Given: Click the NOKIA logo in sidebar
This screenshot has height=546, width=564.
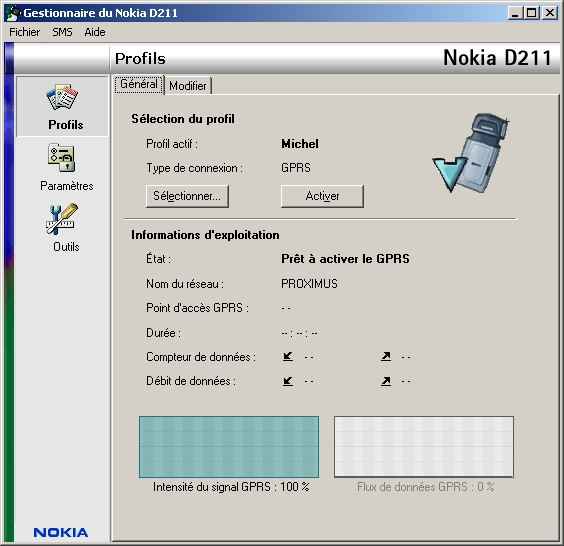Looking at the screenshot, I should pyautogui.click(x=61, y=533).
